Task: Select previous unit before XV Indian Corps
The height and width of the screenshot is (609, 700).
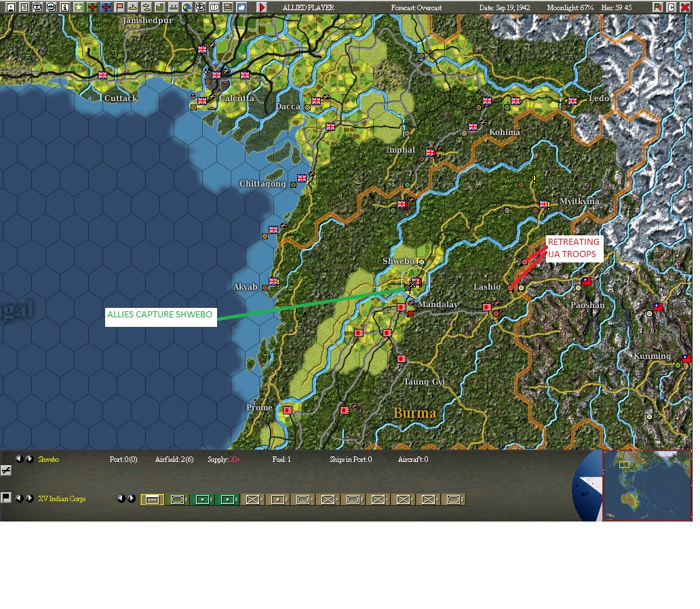Action: (x=19, y=498)
